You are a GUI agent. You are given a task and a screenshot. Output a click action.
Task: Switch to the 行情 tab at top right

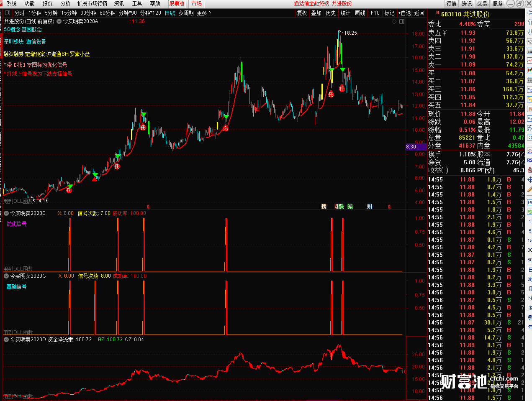coord(451,3)
